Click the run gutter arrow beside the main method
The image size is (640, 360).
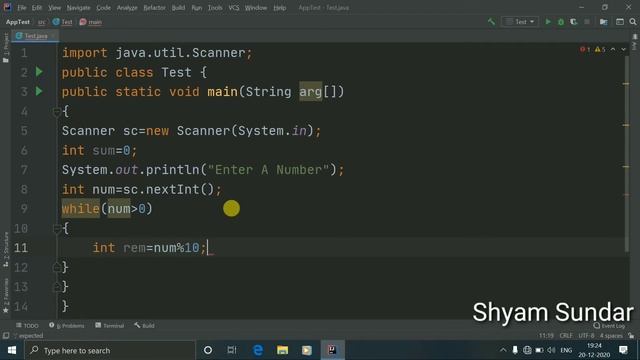[39, 91]
